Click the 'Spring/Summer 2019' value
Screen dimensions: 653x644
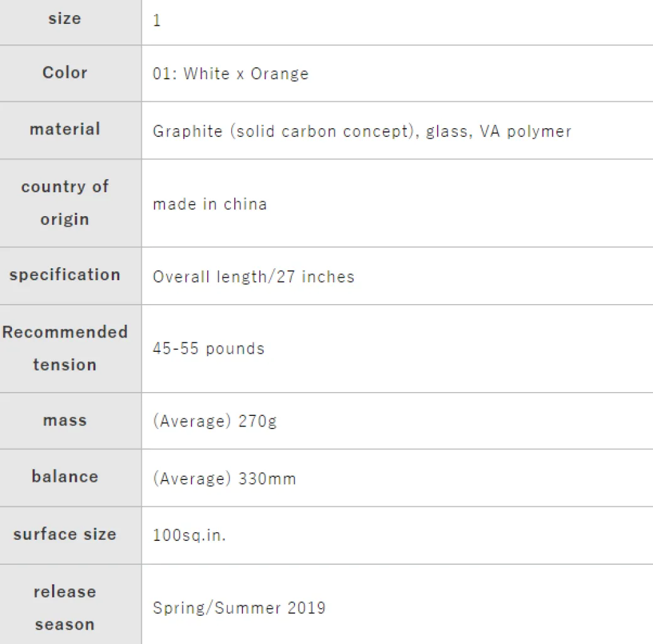pos(239,608)
